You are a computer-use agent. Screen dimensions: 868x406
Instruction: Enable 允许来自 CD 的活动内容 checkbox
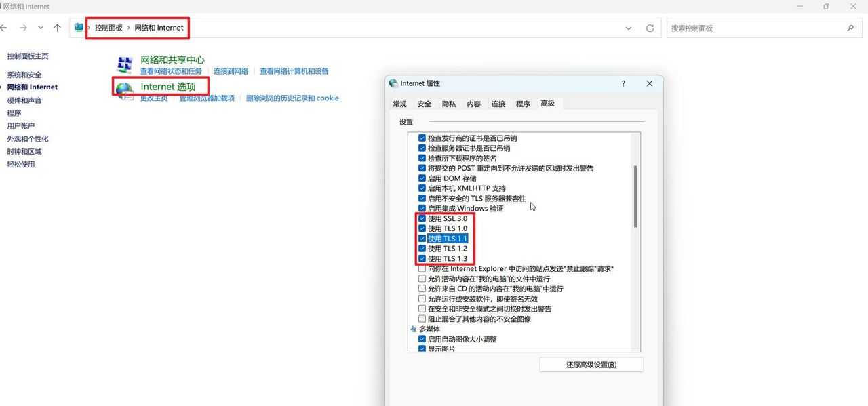(x=422, y=289)
